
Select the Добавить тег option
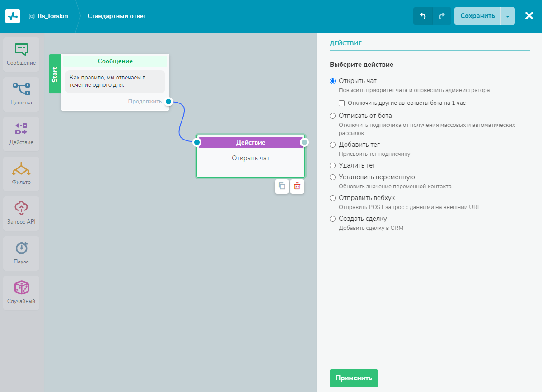(x=333, y=145)
